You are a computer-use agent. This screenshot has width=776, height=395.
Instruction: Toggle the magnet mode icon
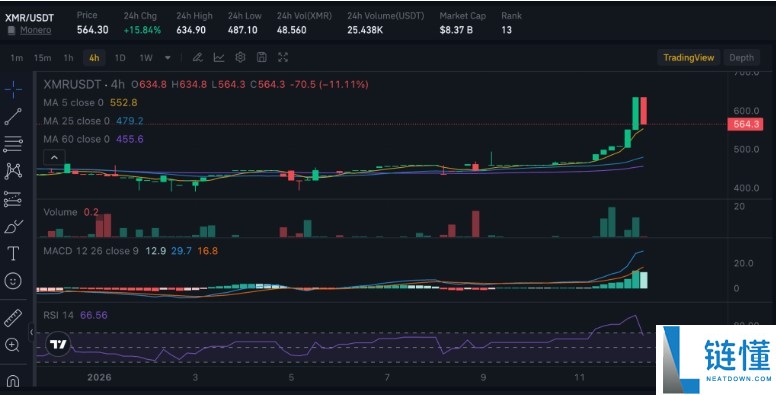coord(13,381)
